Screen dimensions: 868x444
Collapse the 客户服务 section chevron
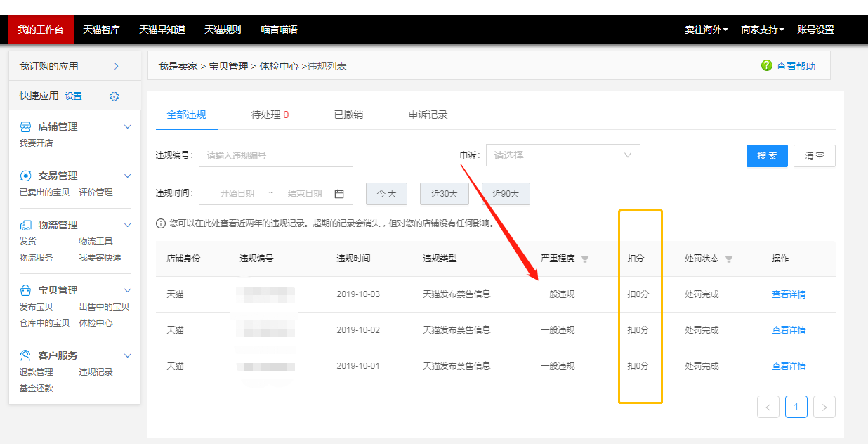(127, 355)
